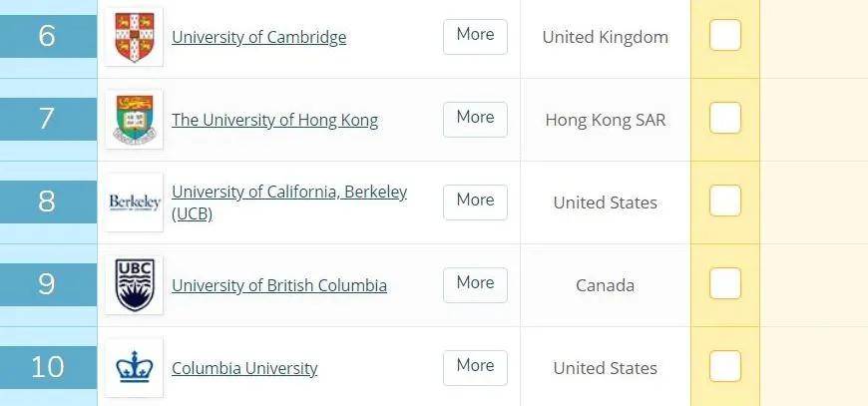Open More for Columbia University

[475, 368]
